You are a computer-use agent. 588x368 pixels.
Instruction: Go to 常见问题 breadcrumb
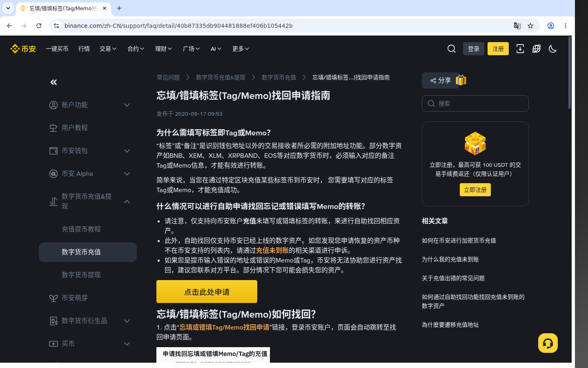coord(168,77)
